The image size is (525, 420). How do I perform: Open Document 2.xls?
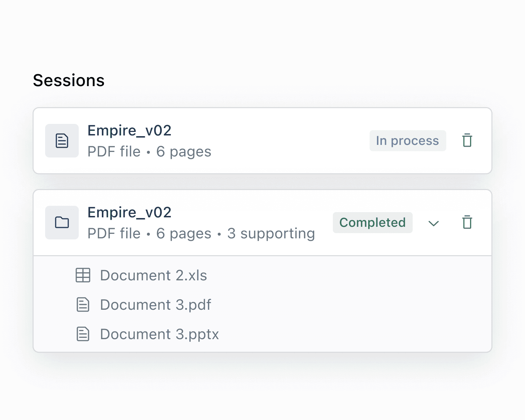click(x=153, y=275)
